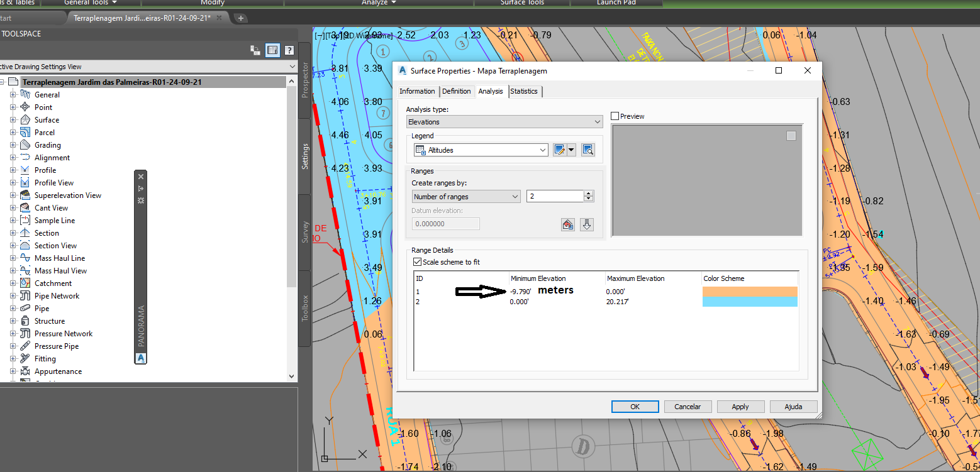The height and width of the screenshot is (472, 980).
Task: Click the Ajuda button
Action: [793, 406]
